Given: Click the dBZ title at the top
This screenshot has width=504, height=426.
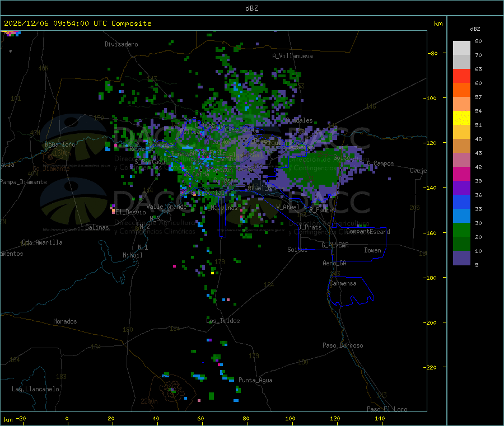Looking at the screenshot, I should [x=251, y=8].
